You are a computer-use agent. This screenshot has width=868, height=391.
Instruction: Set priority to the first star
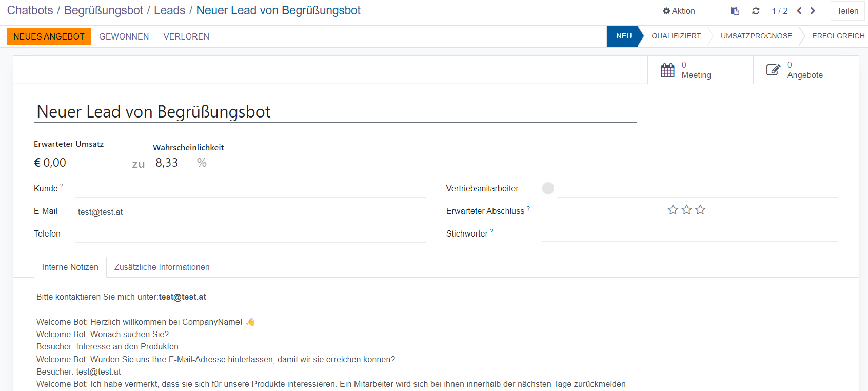pyautogui.click(x=673, y=210)
